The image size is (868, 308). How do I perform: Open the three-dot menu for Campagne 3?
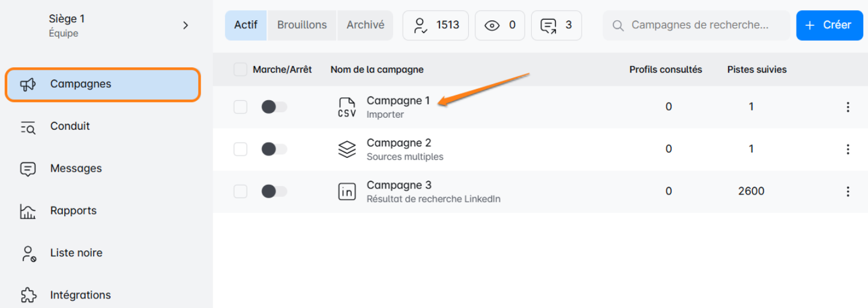[848, 192]
